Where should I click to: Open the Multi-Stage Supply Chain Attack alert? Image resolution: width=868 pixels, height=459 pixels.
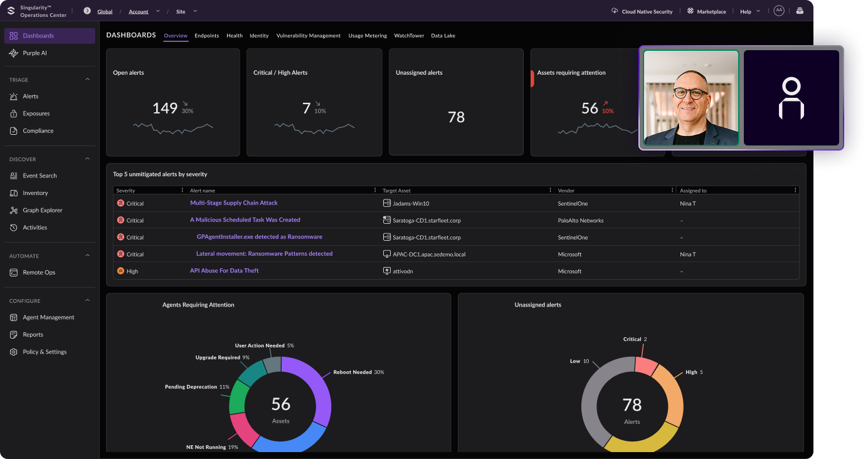pos(233,203)
